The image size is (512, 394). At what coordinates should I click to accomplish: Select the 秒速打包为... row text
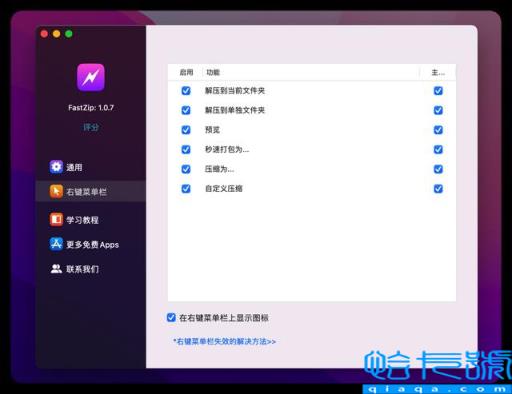click(227, 149)
